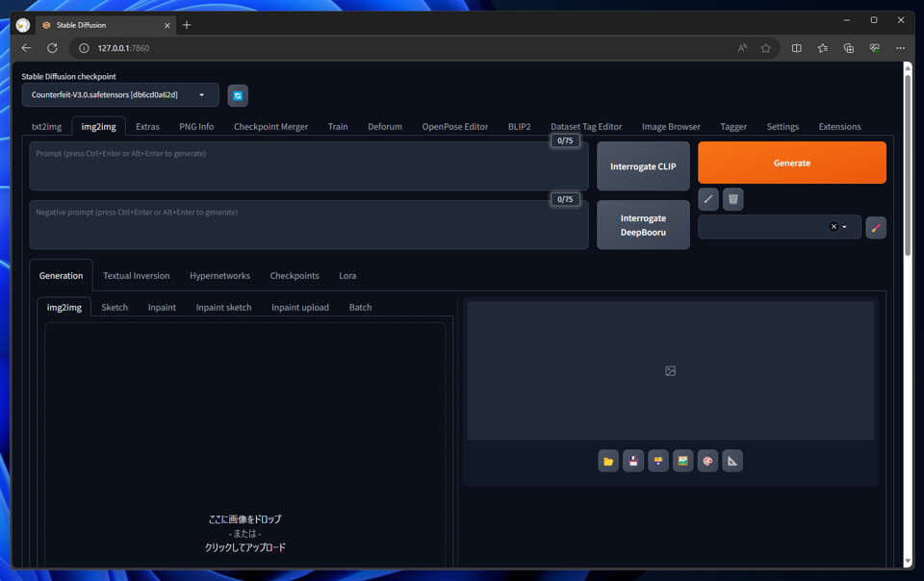Open the Dataset Tag Editor tab
The height and width of the screenshot is (581, 924).
coord(586,127)
